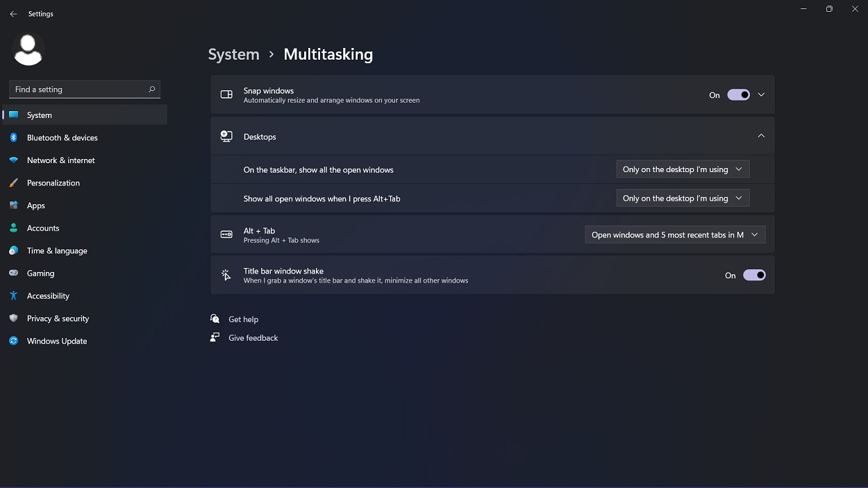This screenshot has width=868, height=488.
Task: Open the Get help link
Action: point(243,319)
